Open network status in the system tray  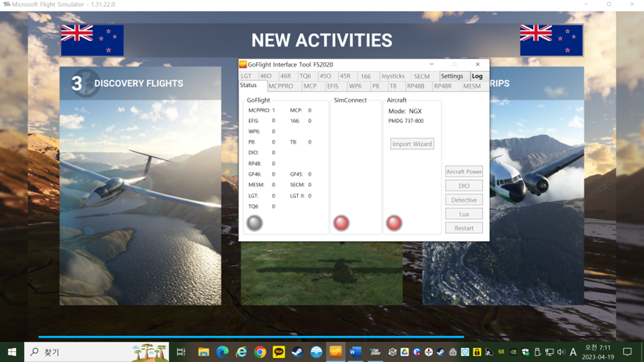(x=549, y=352)
